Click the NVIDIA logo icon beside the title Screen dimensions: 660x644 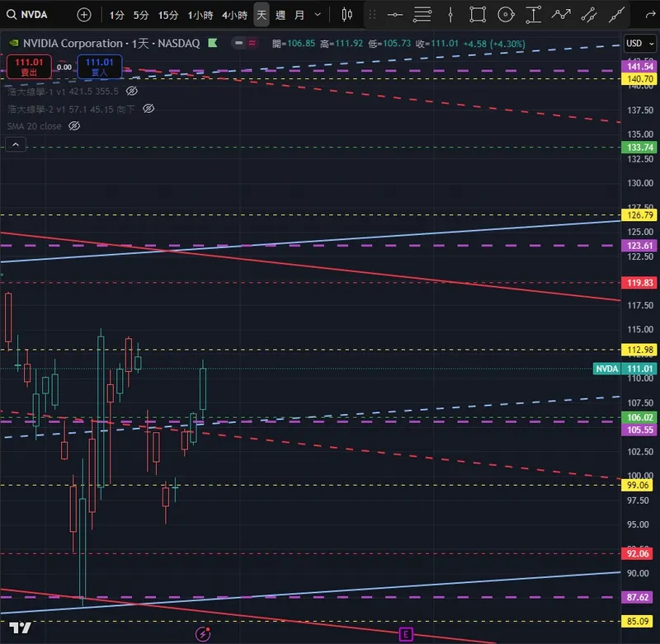[14, 43]
